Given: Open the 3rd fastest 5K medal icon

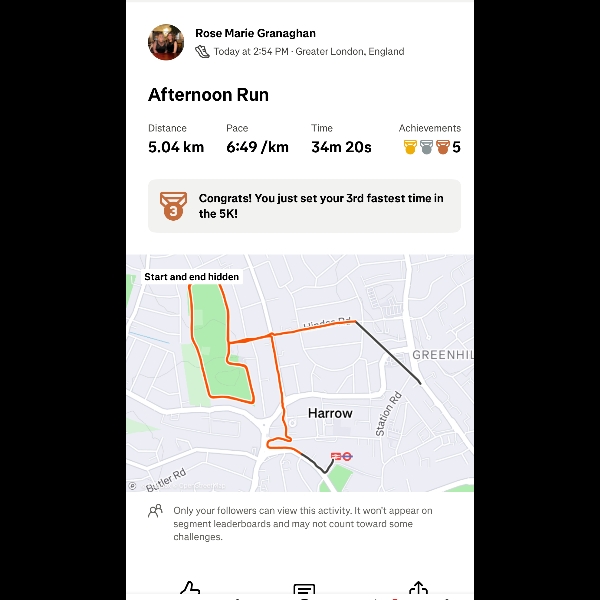Looking at the screenshot, I should pyautogui.click(x=173, y=206).
